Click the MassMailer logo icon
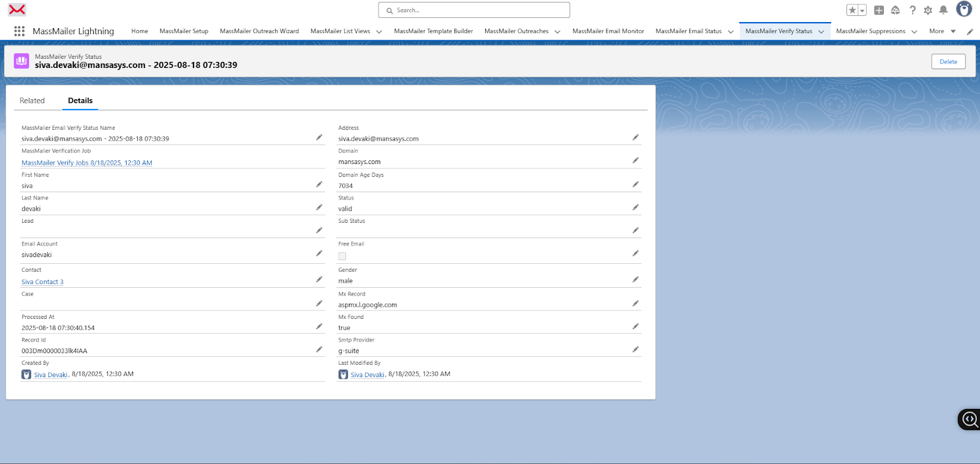The image size is (980, 464). (17, 10)
